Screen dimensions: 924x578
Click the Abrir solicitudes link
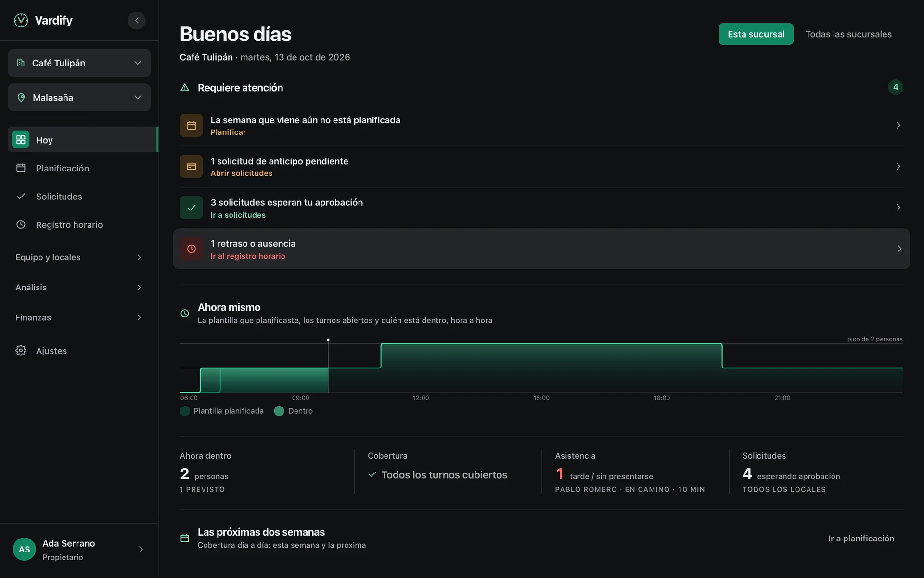pyautogui.click(x=242, y=173)
